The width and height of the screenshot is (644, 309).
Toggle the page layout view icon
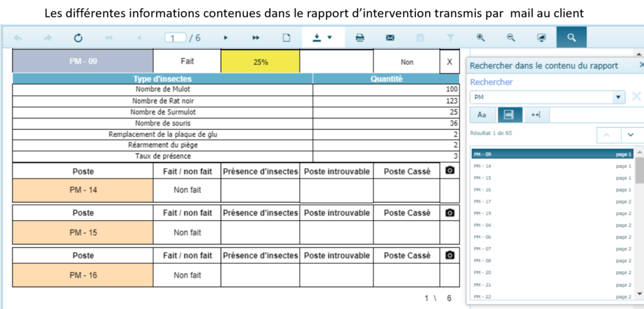[287, 38]
